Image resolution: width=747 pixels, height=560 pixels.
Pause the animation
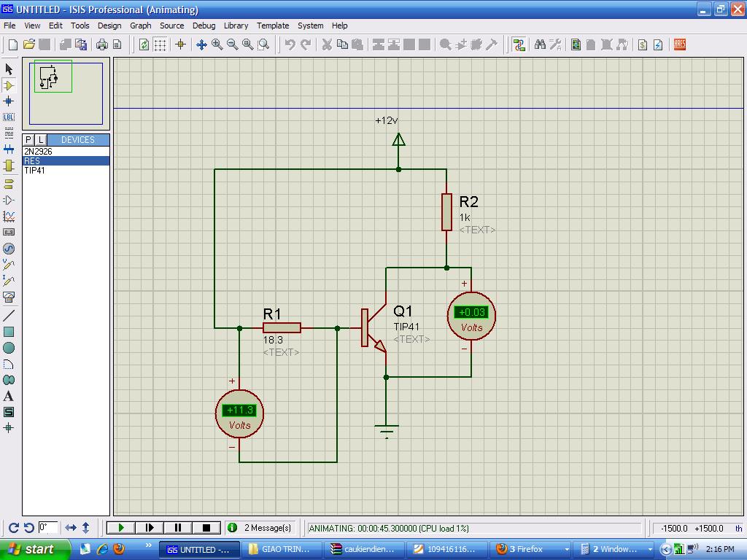tap(178, 527)
